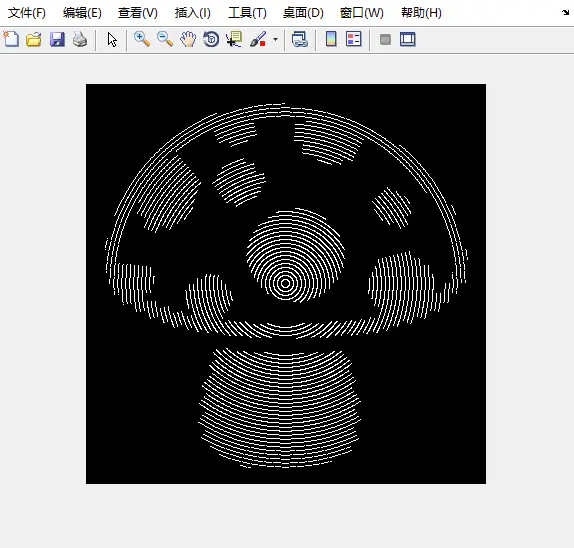Click the Show Plot Tools icon
This screenshot has height=548, width=574.
407,39
